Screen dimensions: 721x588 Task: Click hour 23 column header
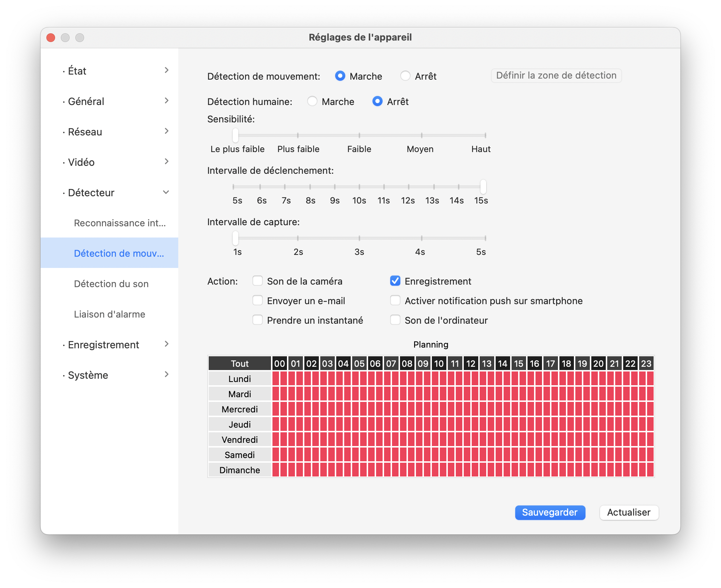pyautogui.click(x=646, y=364)
